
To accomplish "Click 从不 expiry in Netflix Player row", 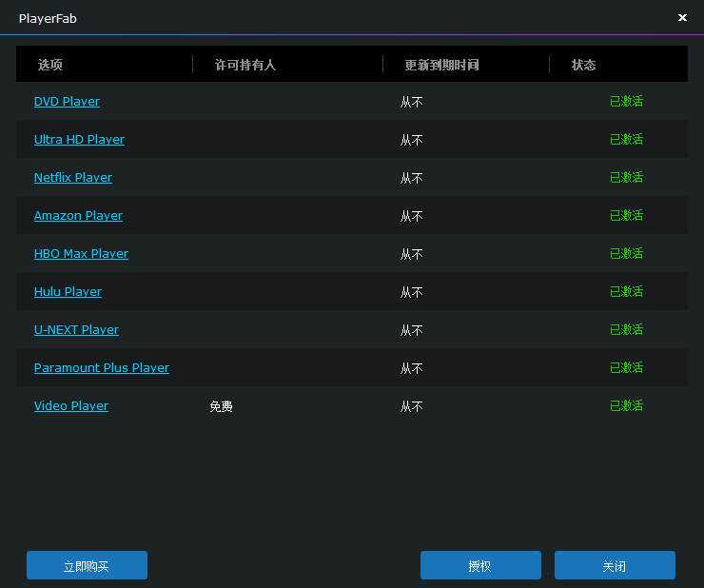I will (411, 178).
